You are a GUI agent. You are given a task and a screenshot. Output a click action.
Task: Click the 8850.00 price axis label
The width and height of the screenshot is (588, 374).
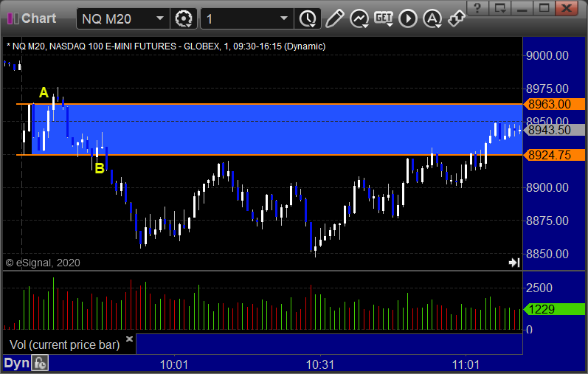[x=547, y=254]
